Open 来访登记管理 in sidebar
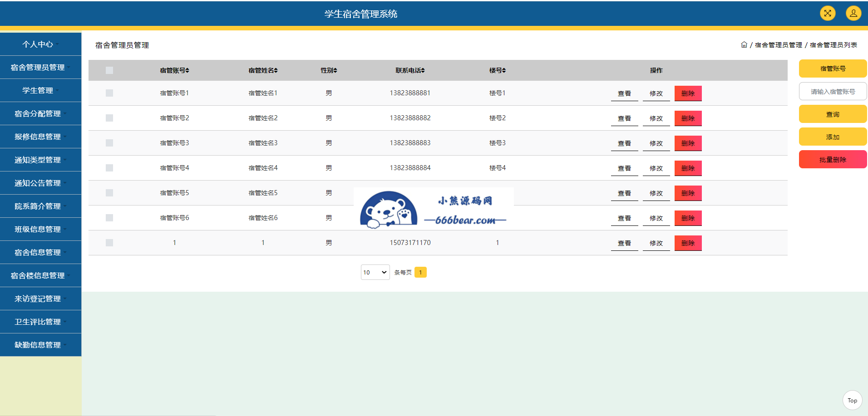 click(x=41, y=299)
